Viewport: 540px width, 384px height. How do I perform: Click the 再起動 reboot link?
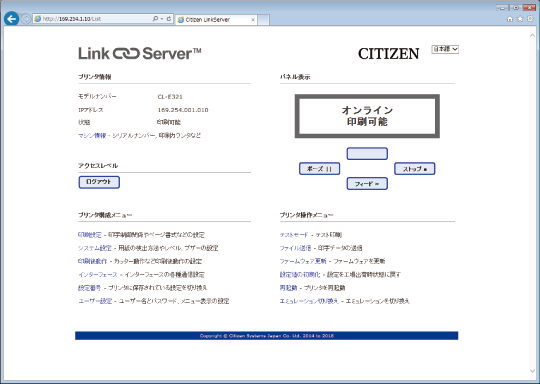tap(288, 288)
